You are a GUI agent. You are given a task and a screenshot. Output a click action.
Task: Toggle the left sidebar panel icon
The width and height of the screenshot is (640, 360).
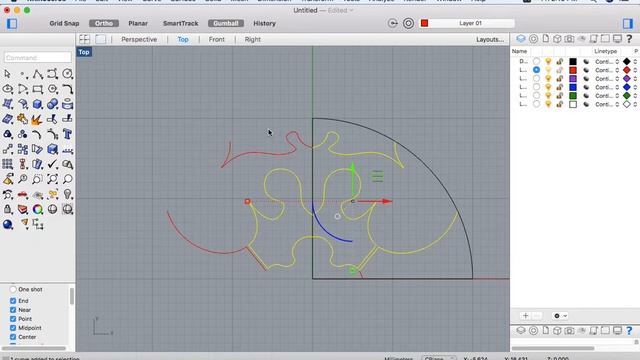[x=12, y=24]
